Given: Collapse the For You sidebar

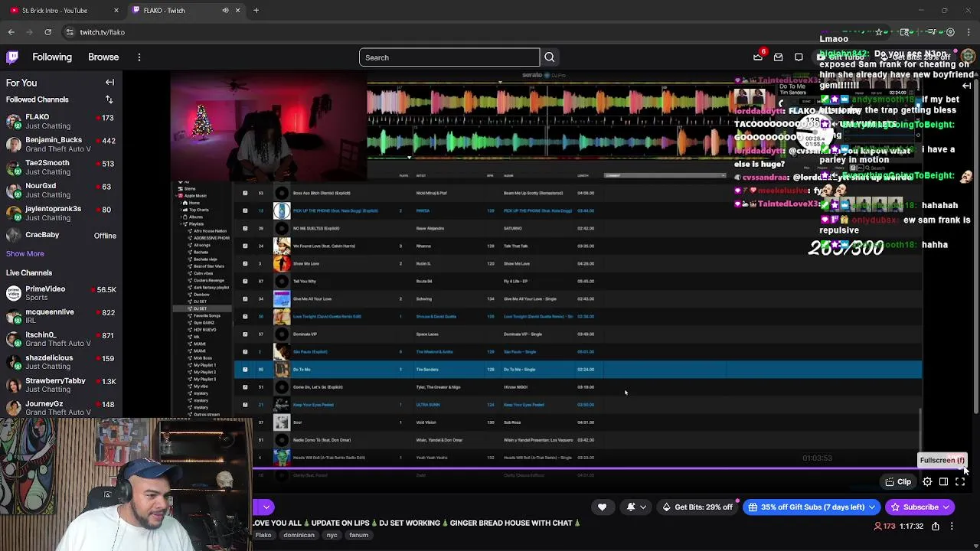Looking at the screenshot, I should (109, 83).
